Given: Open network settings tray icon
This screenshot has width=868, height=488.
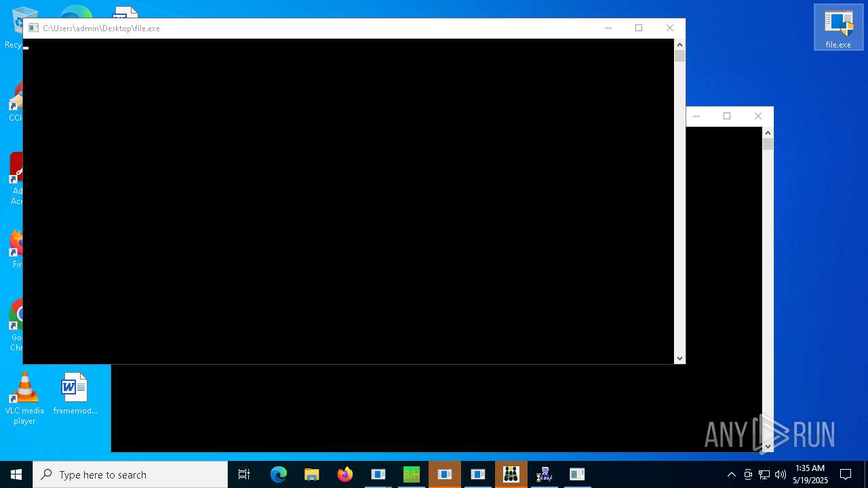Looking at the screenshot, I should (764, 474).
